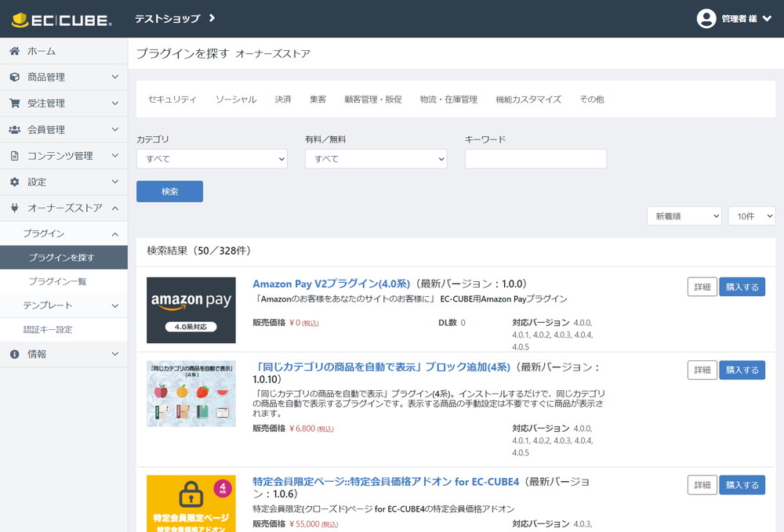The width and height of the screenshot is (784, 532).
Task: Click the arrow next to テストショップ
Action: pos(212,18)
